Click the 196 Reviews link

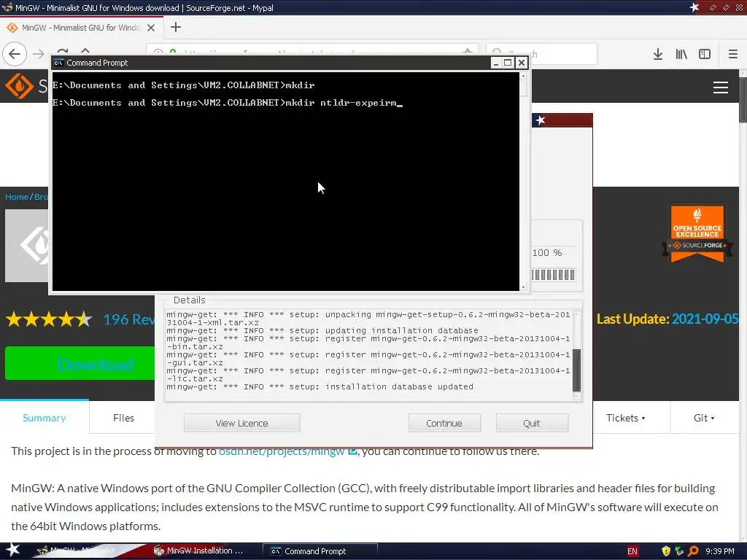tap(129, 319)
